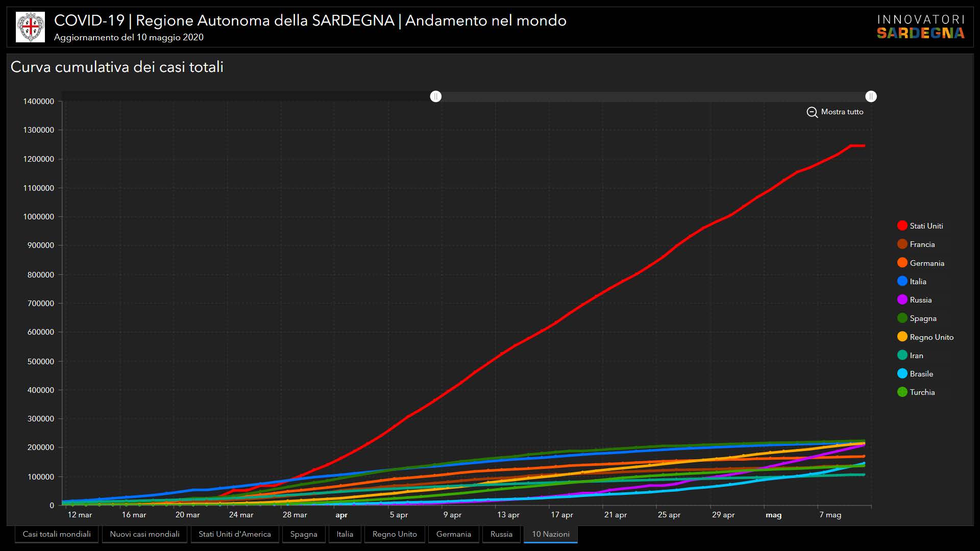The height and width of the screenshot is (551, 980).
Task: Hide the Turchia series in legend
Action: tap(902, 392)
